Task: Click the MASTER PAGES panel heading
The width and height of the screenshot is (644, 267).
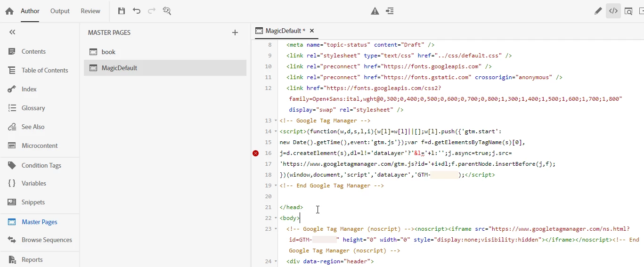Action: click(109, 32)
